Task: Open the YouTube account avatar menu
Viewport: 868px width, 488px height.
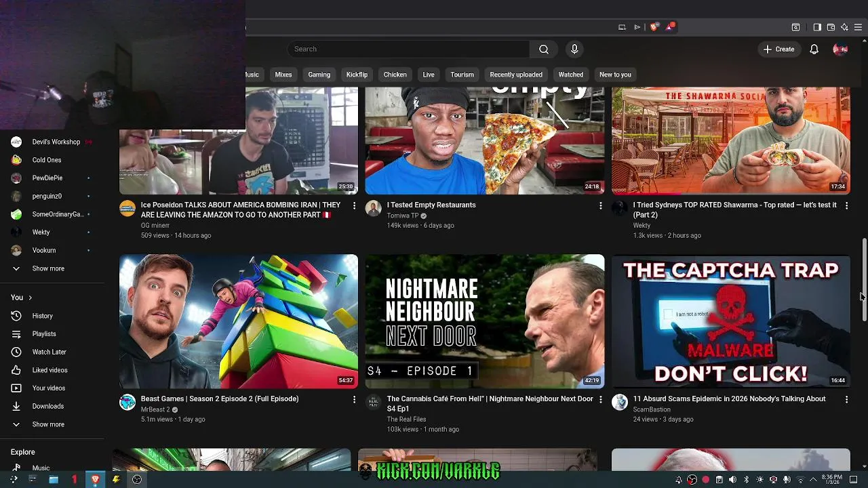Action: [840, 49]
